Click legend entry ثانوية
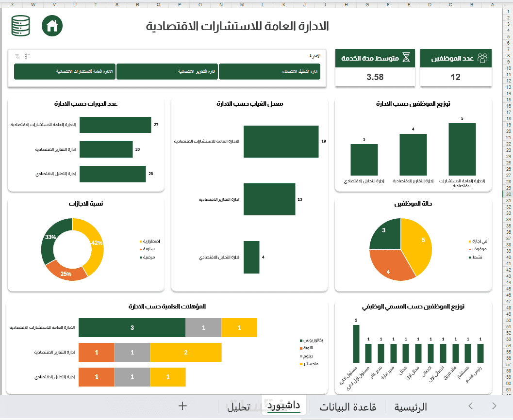Image resolution: width=513 pixels, height=420 pixels. click(307, 348)
